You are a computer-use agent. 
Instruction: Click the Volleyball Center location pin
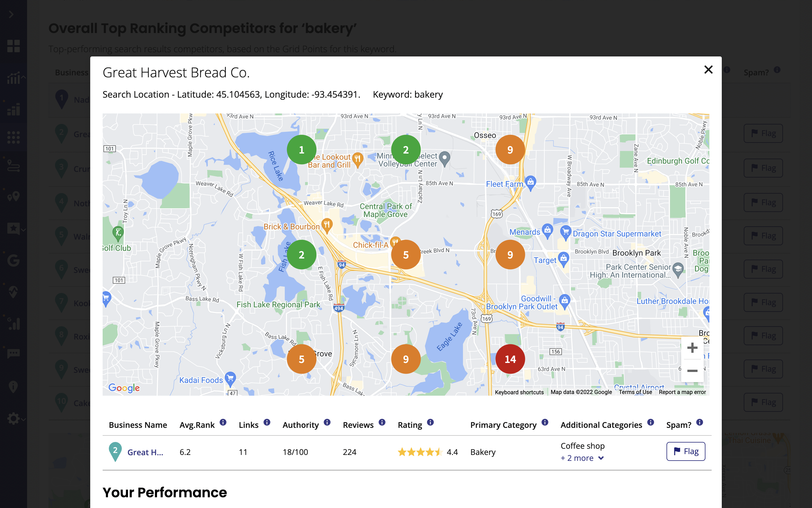click(445, 159)
